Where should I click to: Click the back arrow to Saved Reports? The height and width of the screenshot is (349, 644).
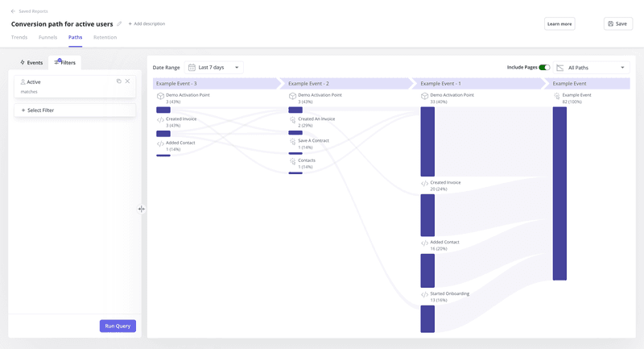tap(13, 11)
